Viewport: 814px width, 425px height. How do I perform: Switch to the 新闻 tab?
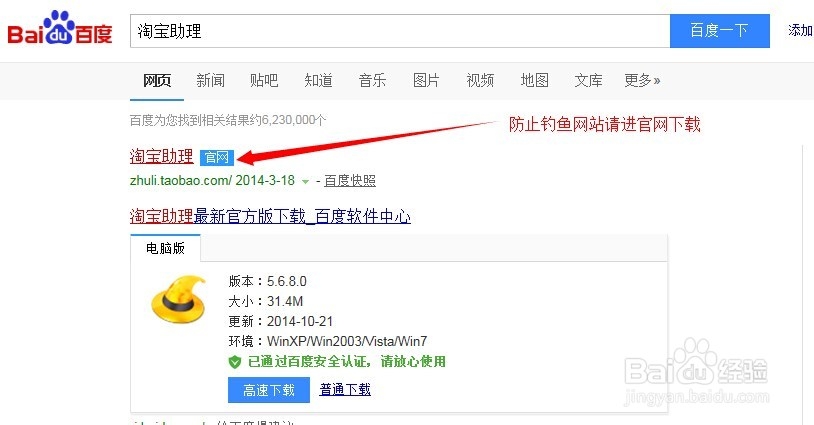(x=210, y=80)
